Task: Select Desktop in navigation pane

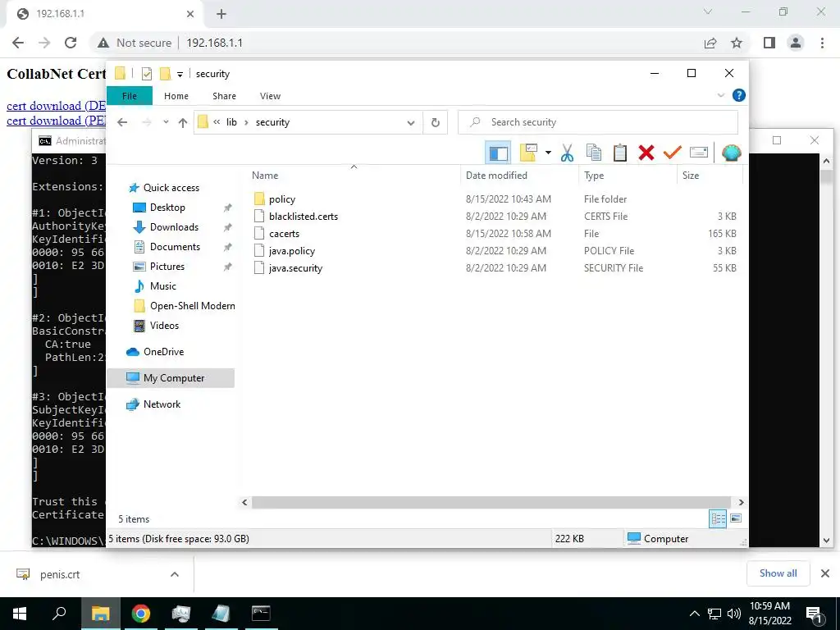Action: 167,208
